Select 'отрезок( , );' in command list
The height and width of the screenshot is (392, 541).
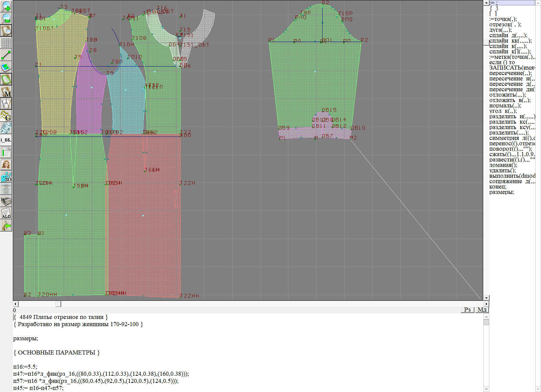[505, 25]
